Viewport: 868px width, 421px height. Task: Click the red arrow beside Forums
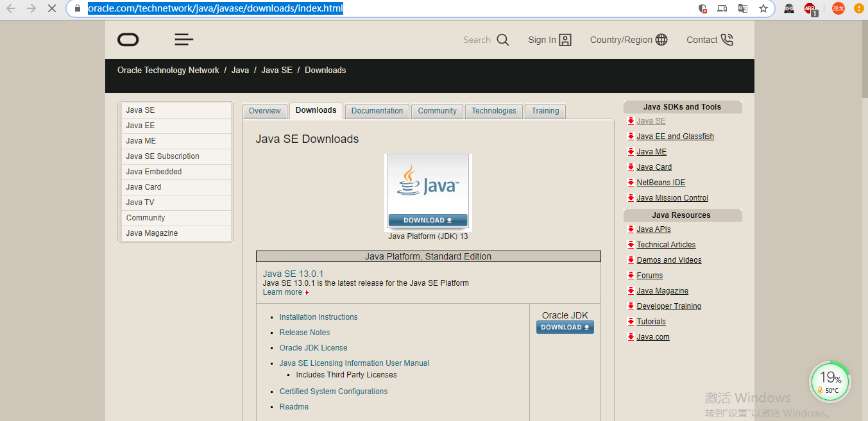631,276
